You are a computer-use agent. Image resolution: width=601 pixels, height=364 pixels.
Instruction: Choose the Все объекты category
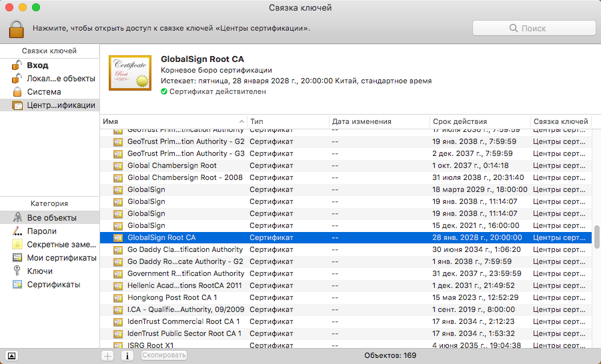(x=50, y=217)
